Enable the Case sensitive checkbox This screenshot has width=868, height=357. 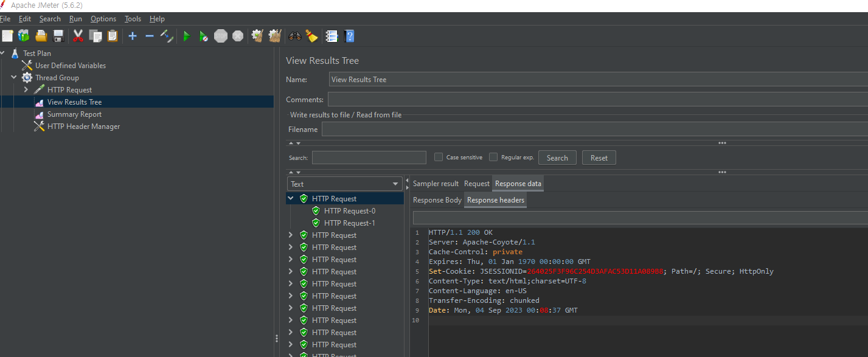click(x=439, y=157)
